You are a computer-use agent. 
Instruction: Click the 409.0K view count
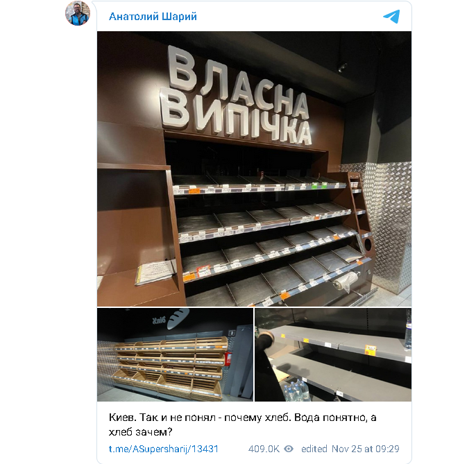[x=264, y=449]
